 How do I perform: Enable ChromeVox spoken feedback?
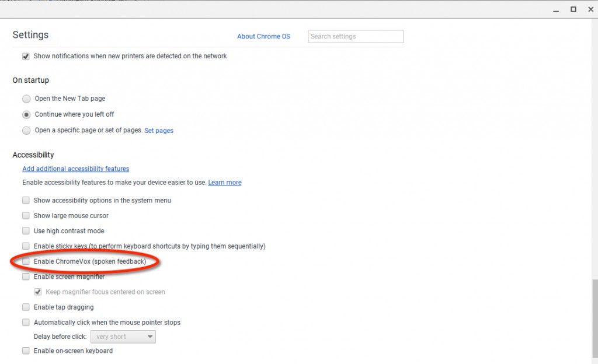[x=26, y=261]
